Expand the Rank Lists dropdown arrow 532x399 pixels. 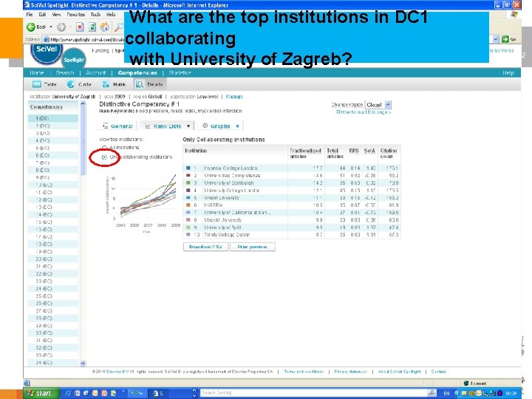[188, 126]
